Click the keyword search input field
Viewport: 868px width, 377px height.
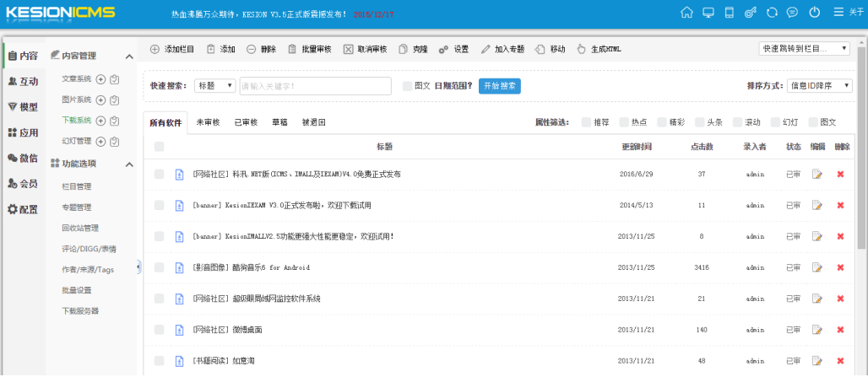tap(315, 85)
